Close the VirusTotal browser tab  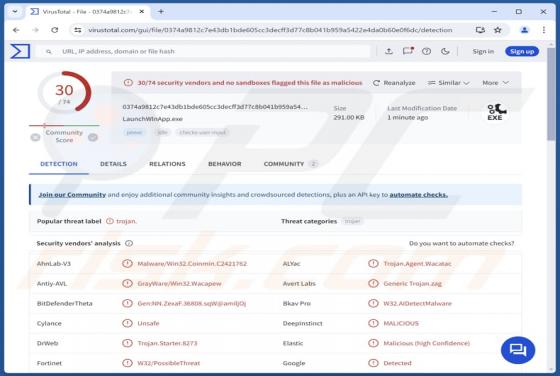tap(141, 11)
